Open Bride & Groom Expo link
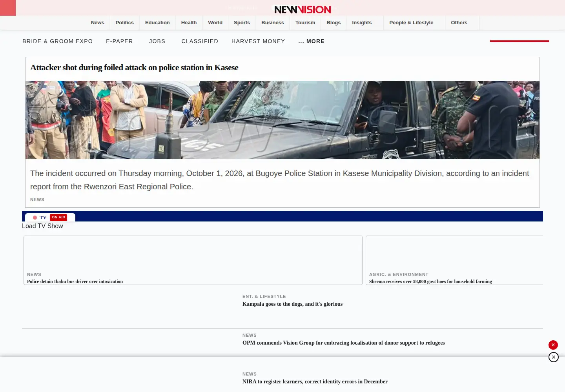Viewport: 565px width, 392px height. click(x=58, y=41)
